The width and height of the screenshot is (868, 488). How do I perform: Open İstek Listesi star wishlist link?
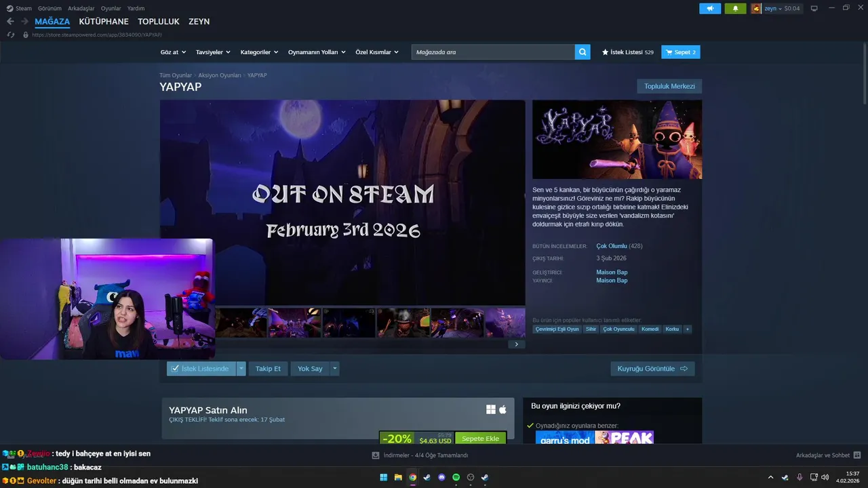pyautogui.click(x=628, y=52)
